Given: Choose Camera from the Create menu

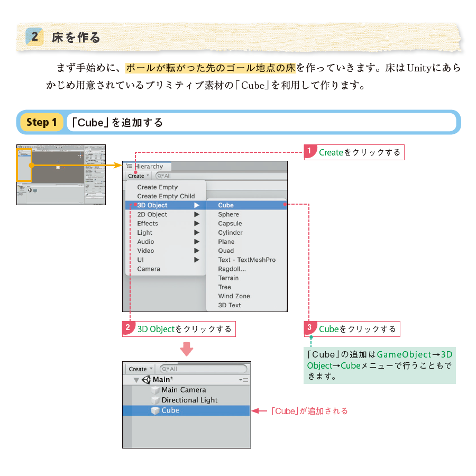Looking at the screenshot, I should [166, 269].
